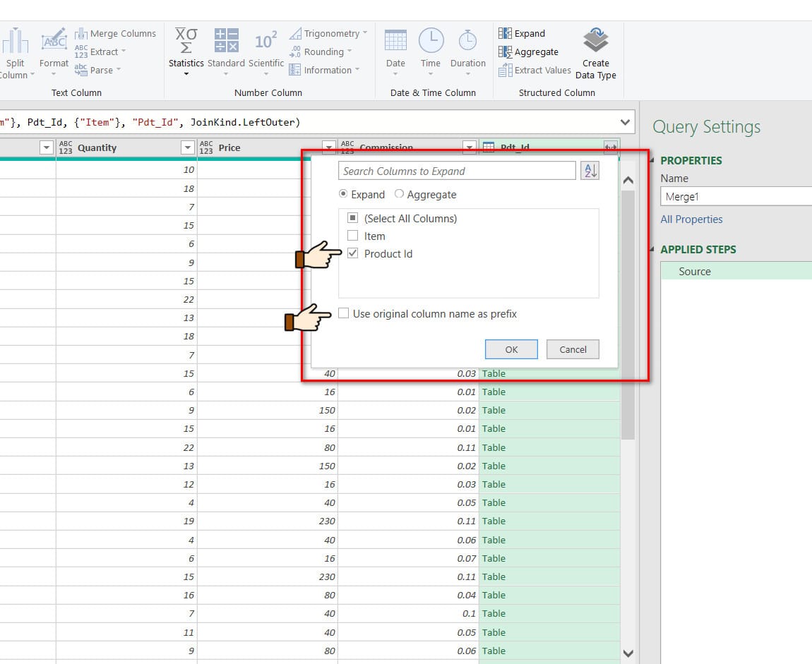Type in Search Columns to Expand field
Screen dimensions: 812x664
(x=457, y=171)
